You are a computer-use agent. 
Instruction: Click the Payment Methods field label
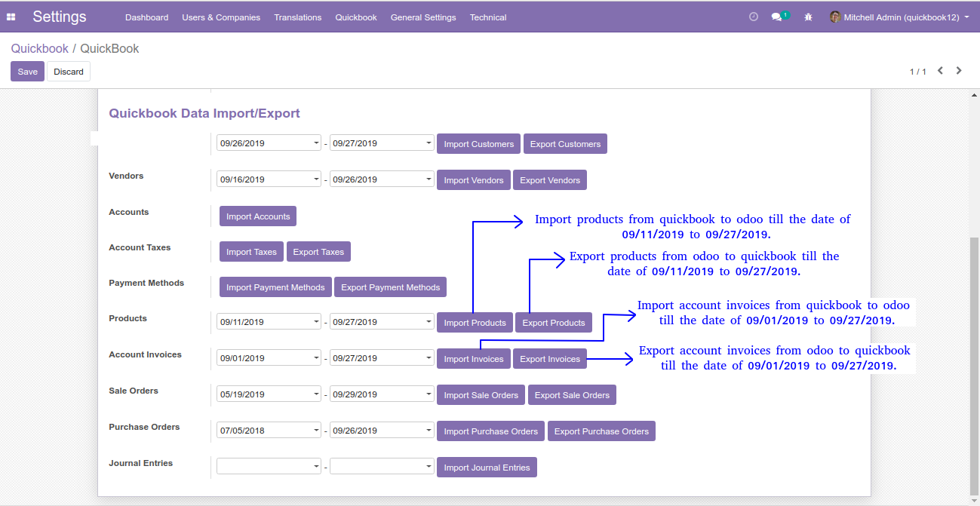146,283
